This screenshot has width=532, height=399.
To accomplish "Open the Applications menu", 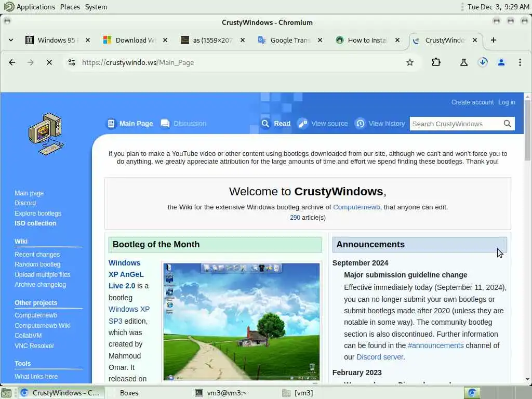I will click(x=36, y=7).
